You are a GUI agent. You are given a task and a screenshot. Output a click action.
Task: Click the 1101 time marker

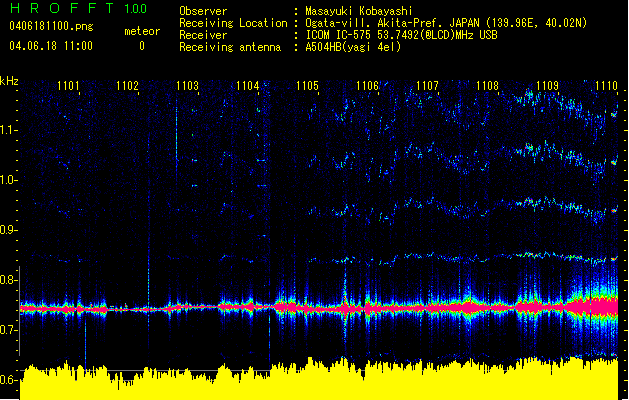coord(68,86)
